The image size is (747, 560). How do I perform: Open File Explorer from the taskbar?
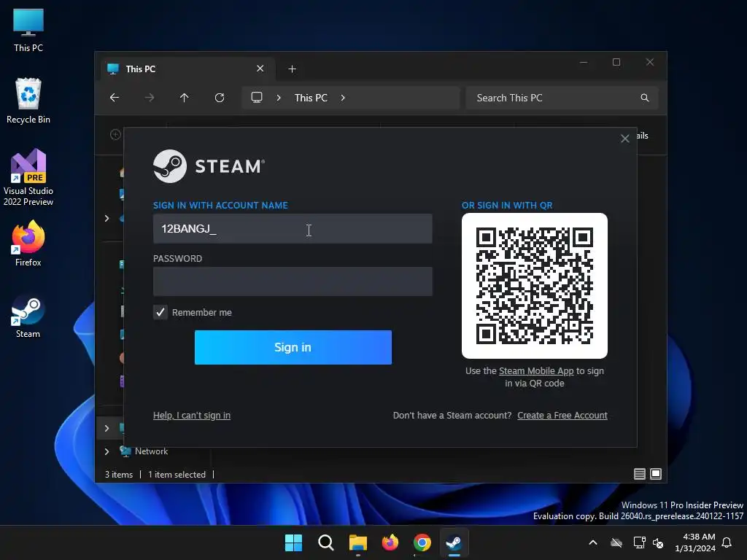[357, 542]
